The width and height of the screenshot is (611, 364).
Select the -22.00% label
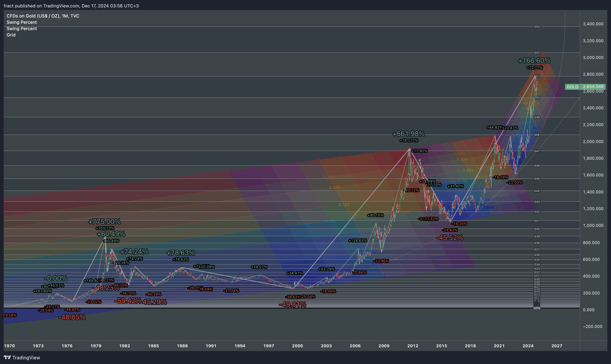(x=515, y=182)
